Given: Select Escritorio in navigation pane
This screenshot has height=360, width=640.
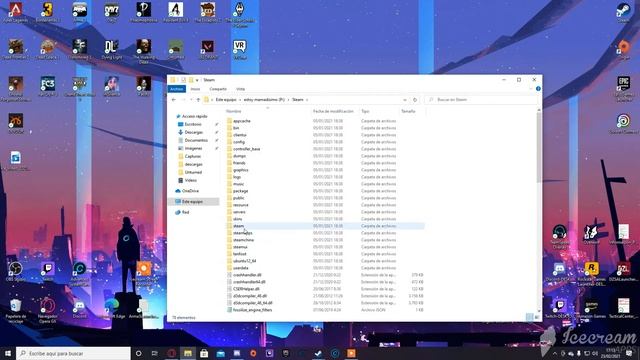Looking at the screenshot, I should pyautogui.click(x=193, y=124).
